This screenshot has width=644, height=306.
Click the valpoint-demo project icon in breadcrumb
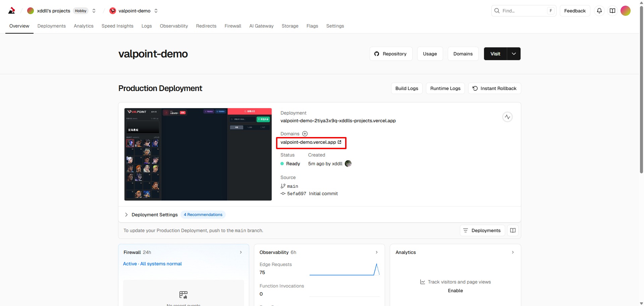point(113,11)
